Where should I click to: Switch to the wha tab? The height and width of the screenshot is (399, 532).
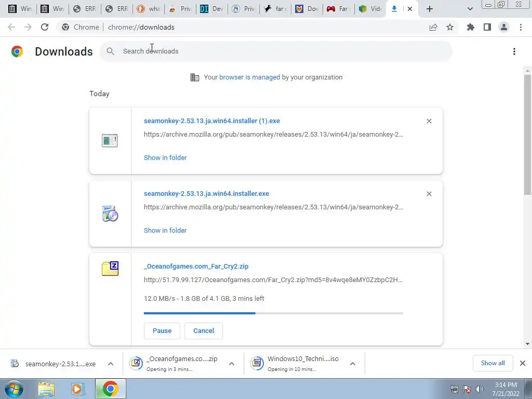[149, 9]
